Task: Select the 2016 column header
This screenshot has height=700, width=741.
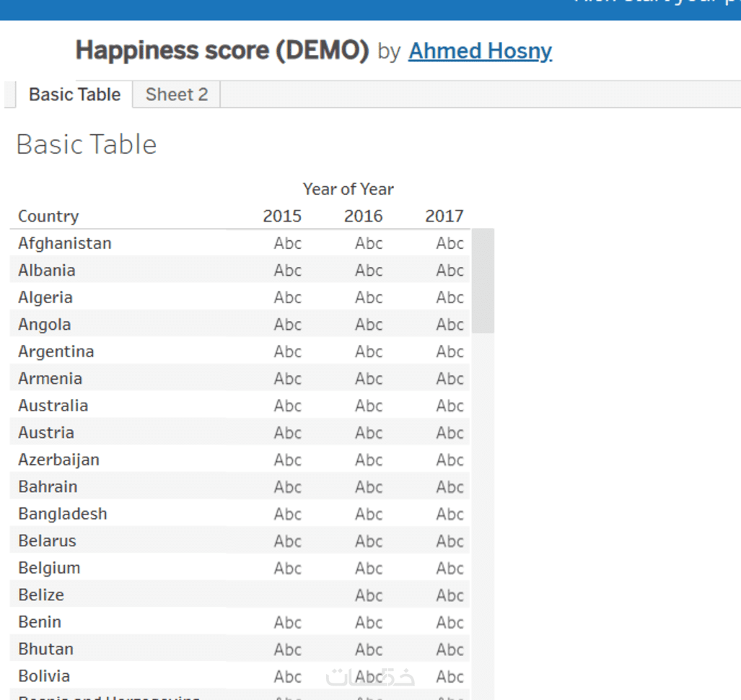Action: coord(363,216)
